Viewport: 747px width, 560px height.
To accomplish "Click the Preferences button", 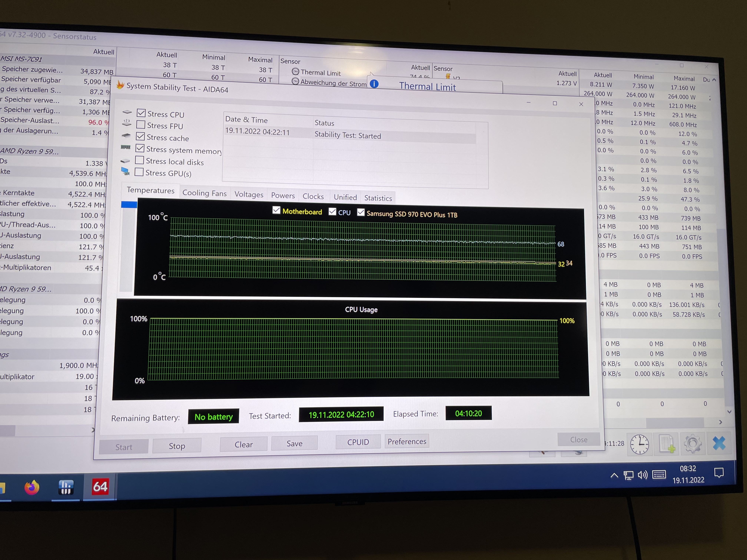I will 407,441.
